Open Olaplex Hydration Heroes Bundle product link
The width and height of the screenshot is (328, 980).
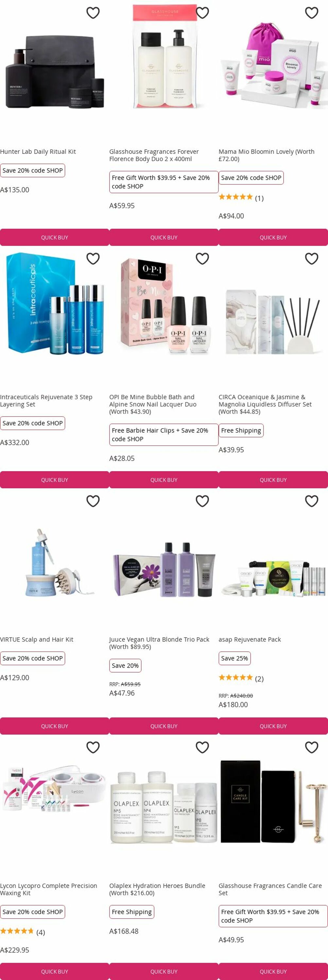157,889
